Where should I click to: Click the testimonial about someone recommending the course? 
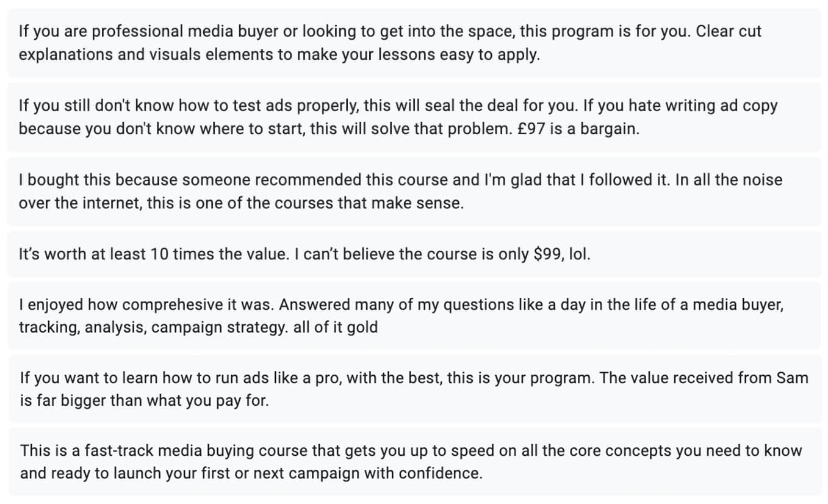[414, 192]
